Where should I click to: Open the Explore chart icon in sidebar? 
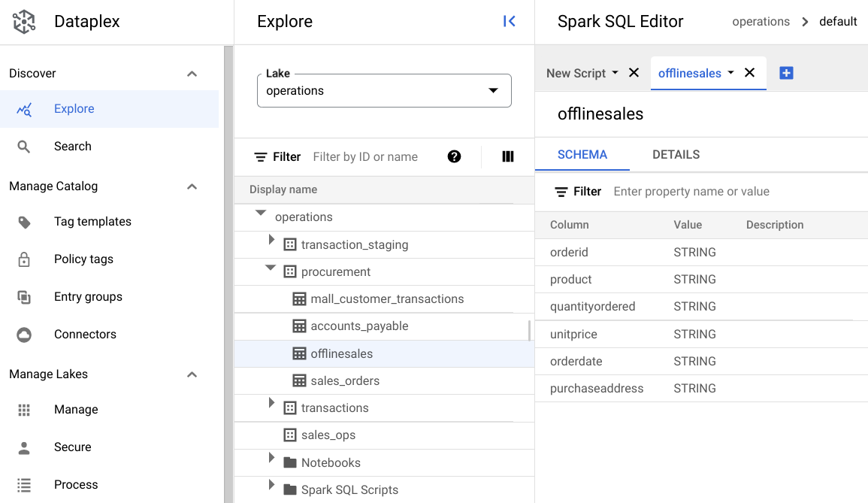(x=24, y=109)
